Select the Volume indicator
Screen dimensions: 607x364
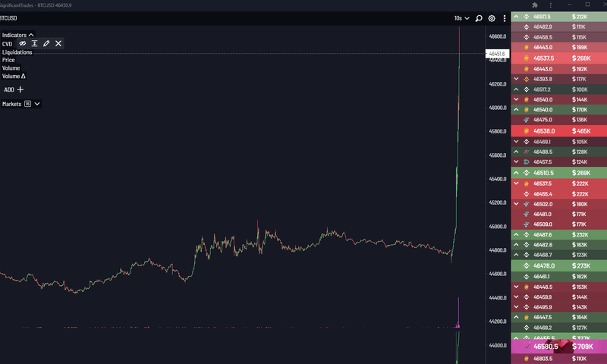pos(11,68)
